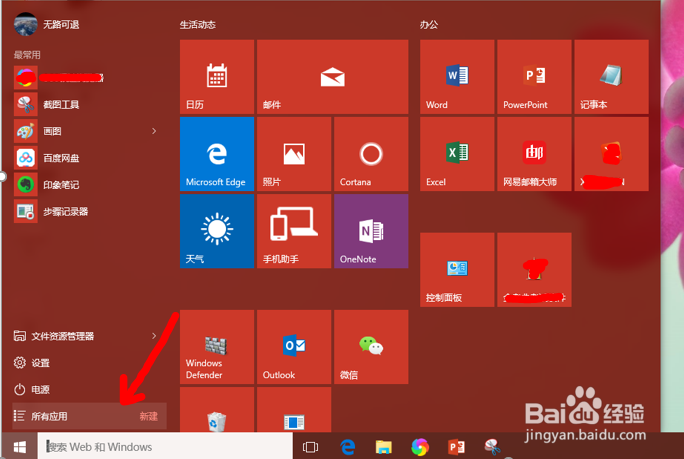This screenshot has height=459, width=684.
Task: Expand the 画图 jump list arrow
Action: pos(154,131)
